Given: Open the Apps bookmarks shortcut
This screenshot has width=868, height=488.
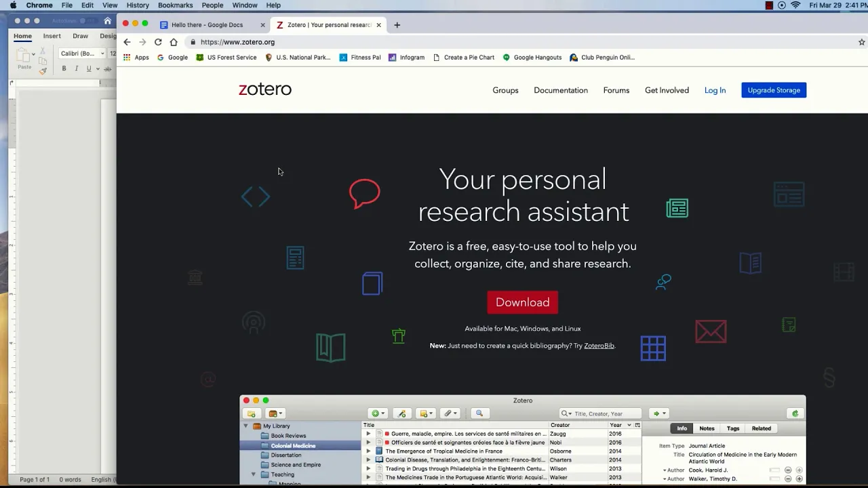Looking at the screenshot, I should tap(136, 58).
